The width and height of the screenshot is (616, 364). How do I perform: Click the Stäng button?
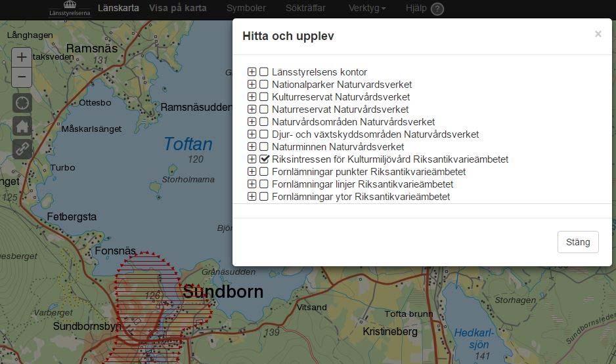pyautogui.click(x=578, y=242)
